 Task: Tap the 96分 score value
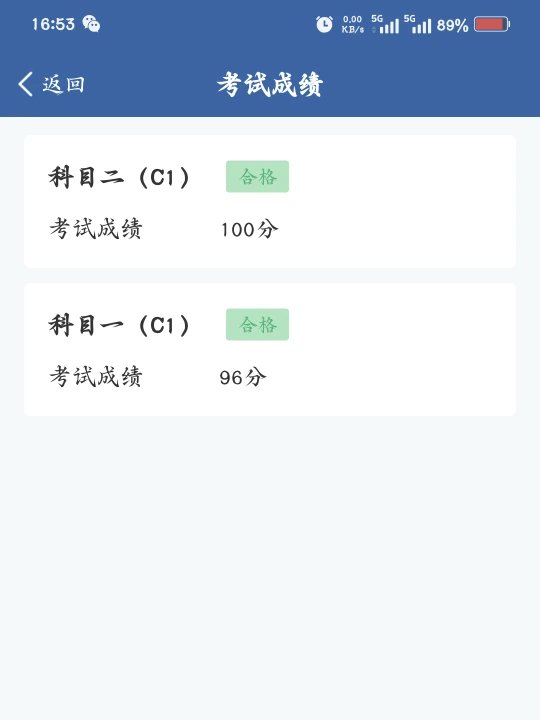pyautogui.click(x=243, y=377)
